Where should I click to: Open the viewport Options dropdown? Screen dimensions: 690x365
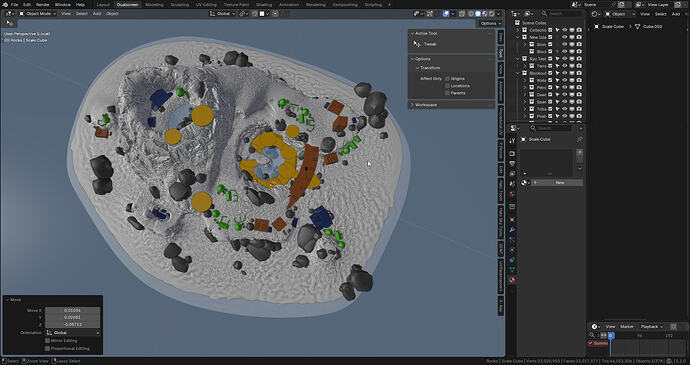coord(490,23)
